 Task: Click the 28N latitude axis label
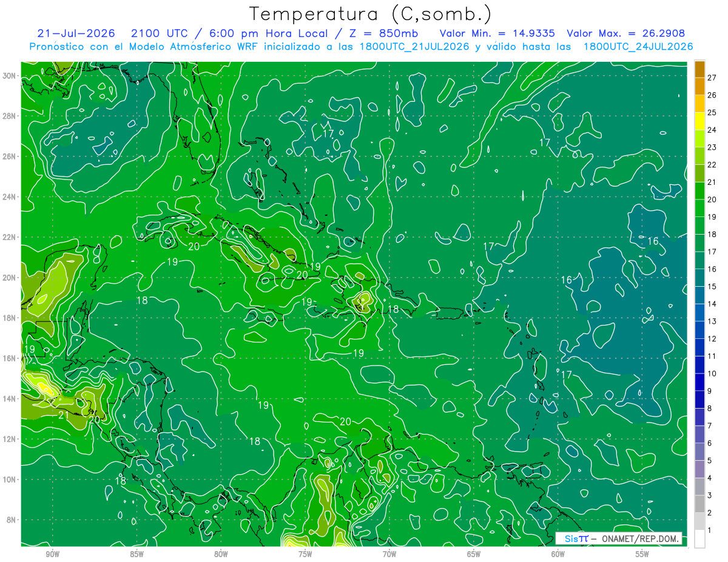point(9,116)
